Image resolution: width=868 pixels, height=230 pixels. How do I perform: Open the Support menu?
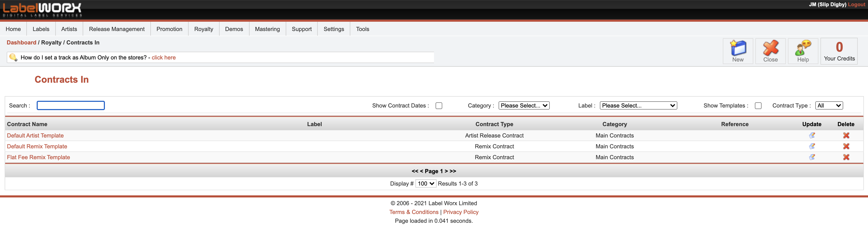(x=301, y=29)
